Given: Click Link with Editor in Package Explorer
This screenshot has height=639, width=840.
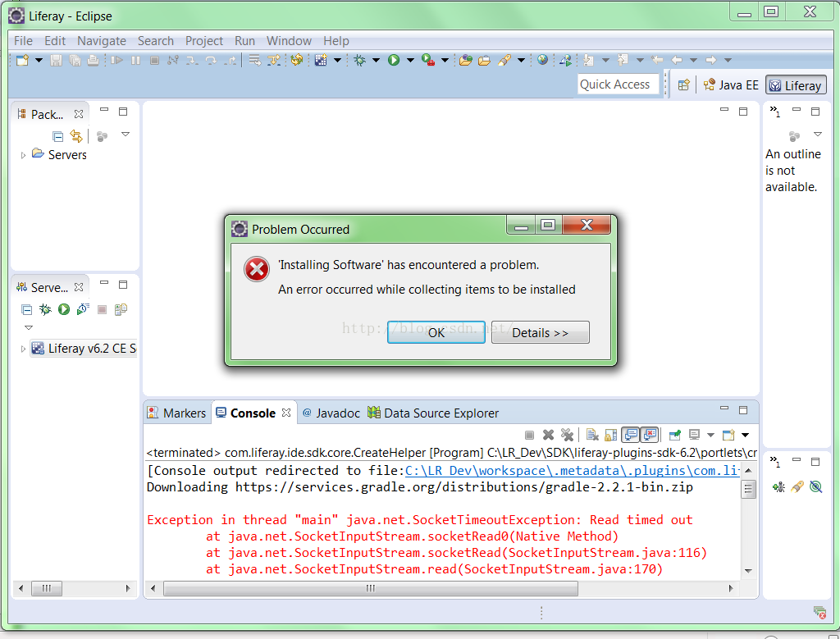Looking at the screenshot, I should coord(76,136).
